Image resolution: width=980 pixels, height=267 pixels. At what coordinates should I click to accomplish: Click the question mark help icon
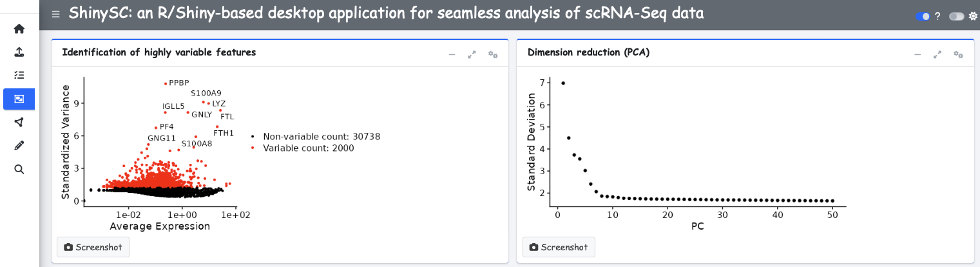[x=937, y=16]
